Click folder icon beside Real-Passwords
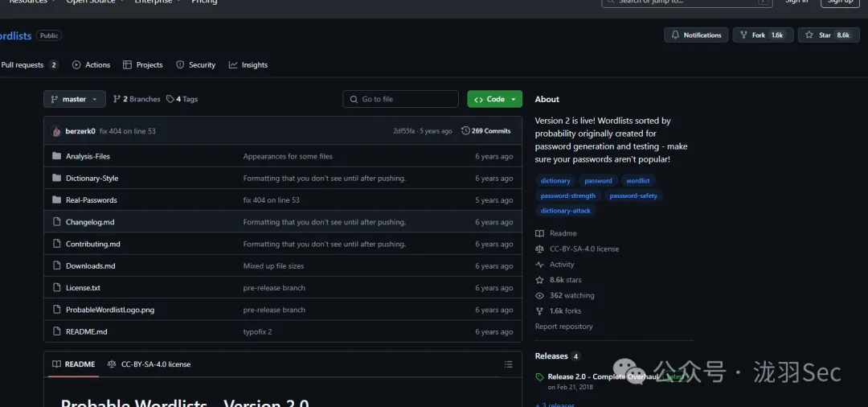Screen dimensions: 868x407 (x=56, y=200)
